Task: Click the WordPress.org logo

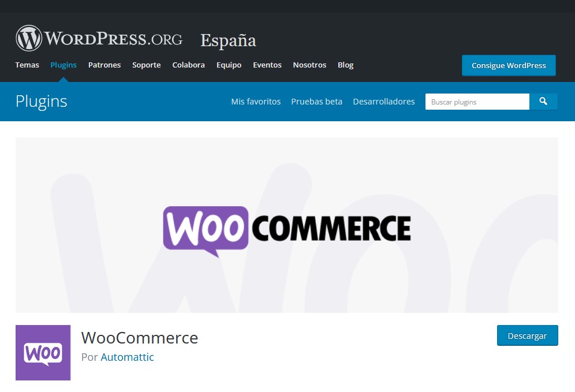Action: 99,38
